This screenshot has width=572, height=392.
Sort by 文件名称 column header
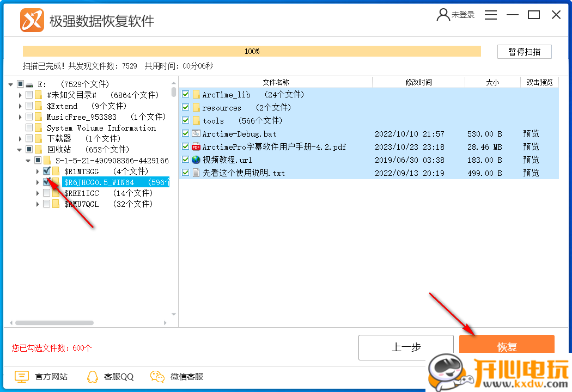click(x=276, y=82)
